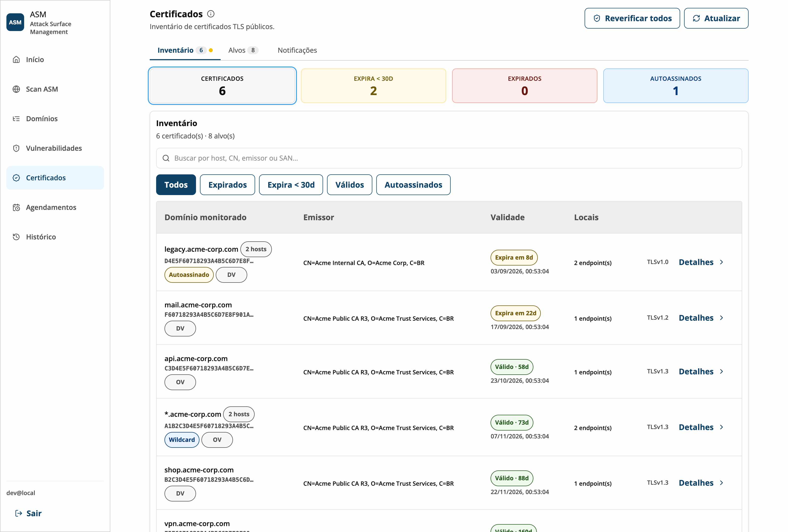Click the home icon beside Início

coord(16,60)
